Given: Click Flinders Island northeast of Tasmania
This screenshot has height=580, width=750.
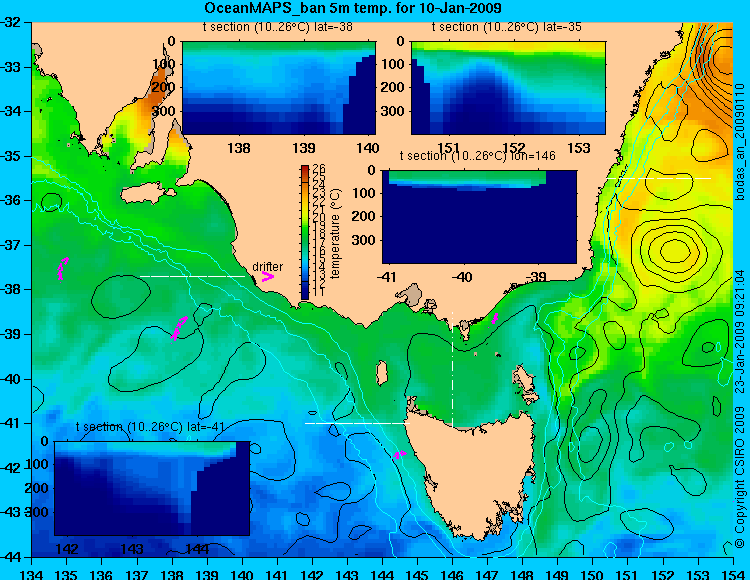Looking at the screenshot, I should (525, 383).
